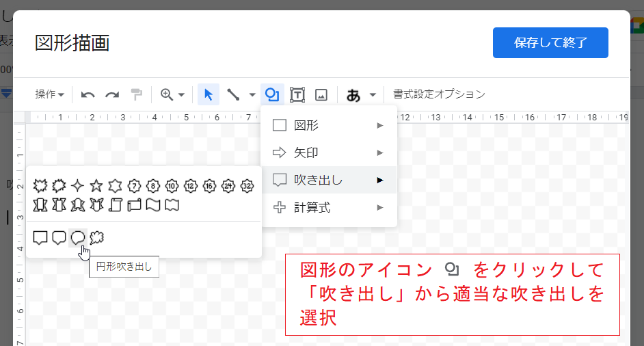Viewport: 644px width, 346px height.
Task: Click the shape tool icon
Action: pyautogui.click(x=272, y=94)
